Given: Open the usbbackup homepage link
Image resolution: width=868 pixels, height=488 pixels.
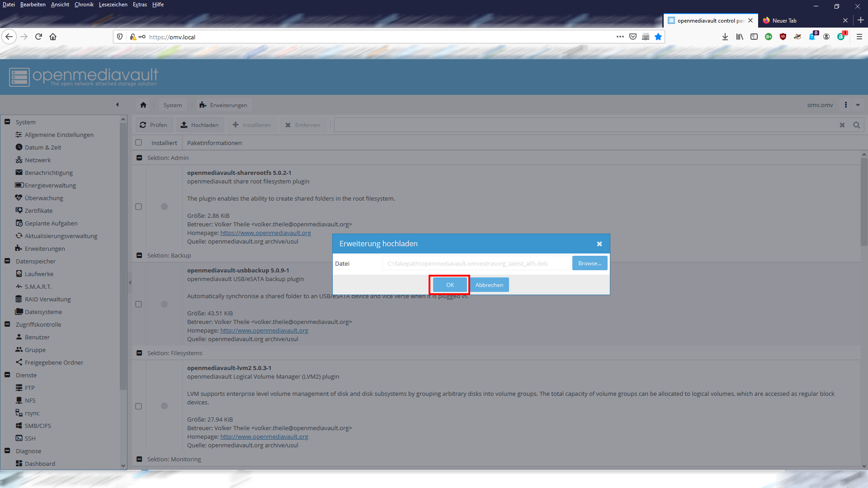Looking at the screenshot, I should [x=264, y=331].
